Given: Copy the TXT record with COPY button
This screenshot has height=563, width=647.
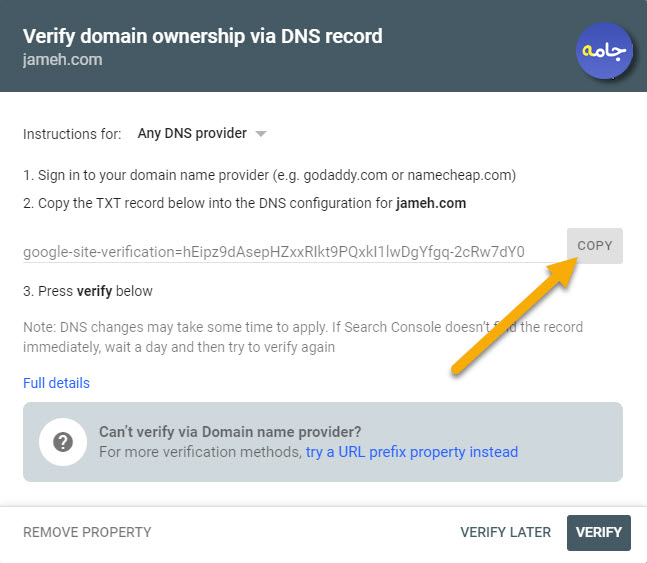Looking at the screenshot, I should pyautogui.click(x=595, y=246).
